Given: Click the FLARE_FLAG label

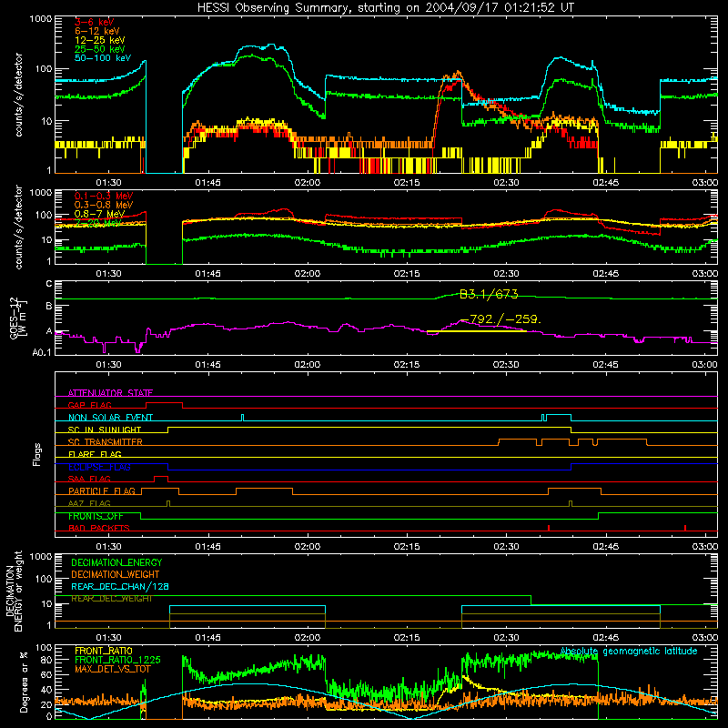Looking at the screenshot, I should [95, 454].
